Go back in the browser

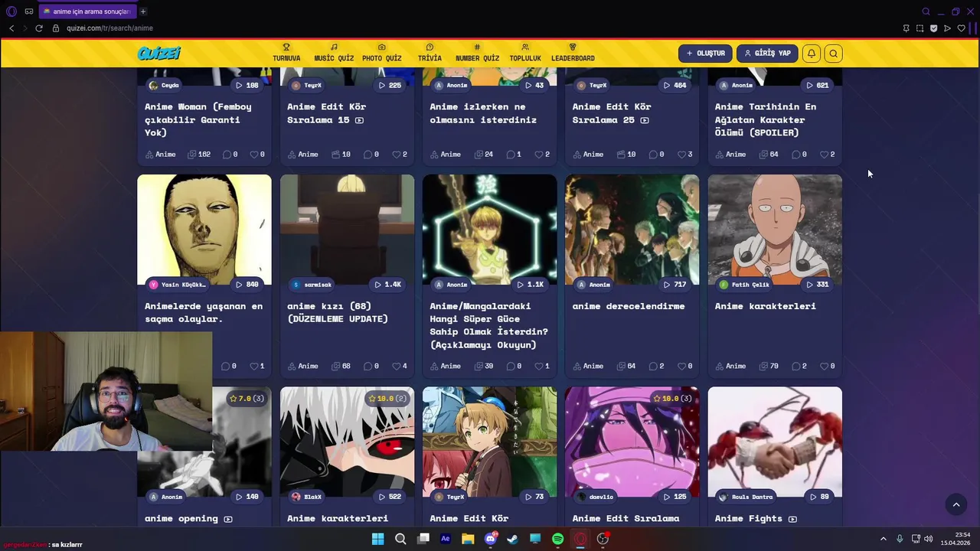point(11,28)
